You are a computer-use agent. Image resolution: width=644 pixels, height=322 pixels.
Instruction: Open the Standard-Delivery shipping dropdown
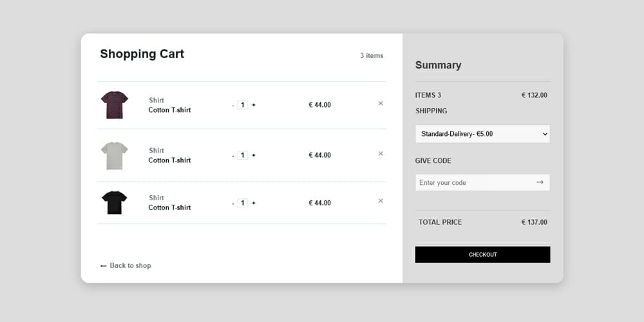coord(482,134)
